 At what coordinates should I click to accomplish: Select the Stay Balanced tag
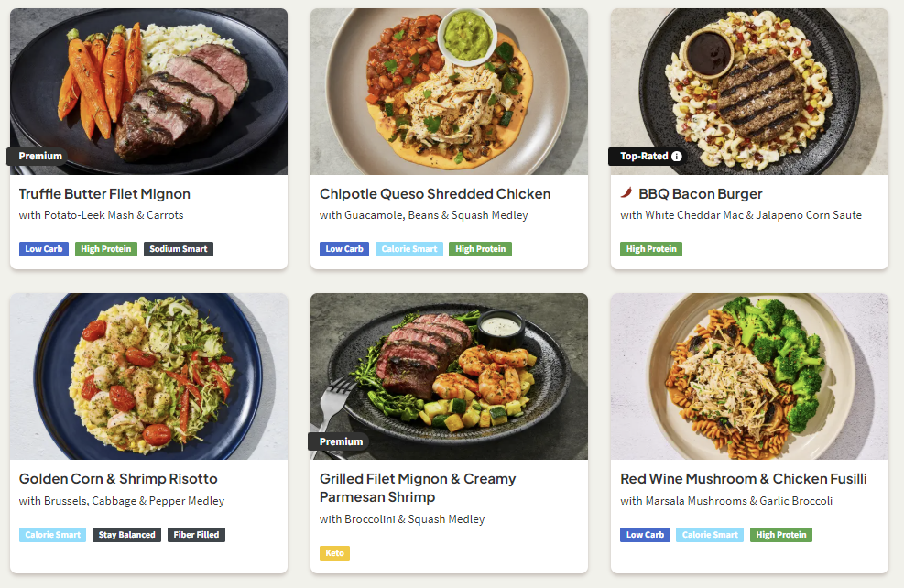(126, 535)
